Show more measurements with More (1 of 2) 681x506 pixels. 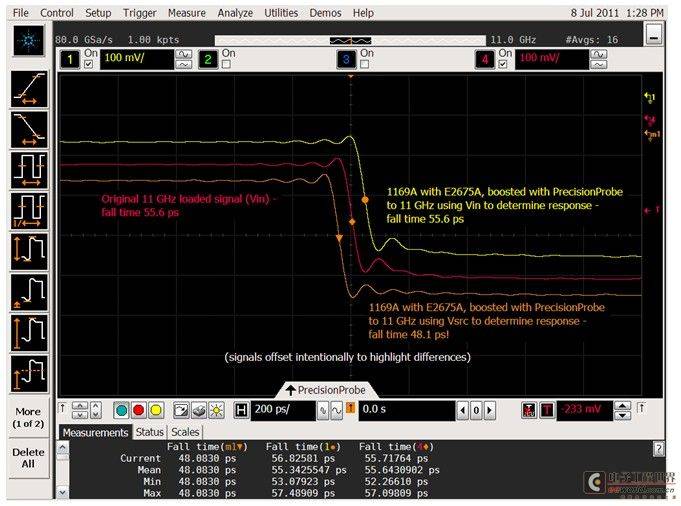pos(28,417)
